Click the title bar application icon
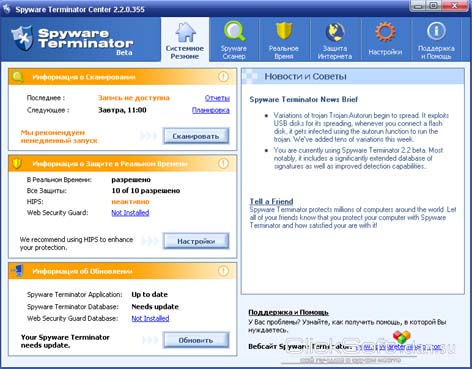This screenshot has height=369, width=472. click(x=6, y=8)
